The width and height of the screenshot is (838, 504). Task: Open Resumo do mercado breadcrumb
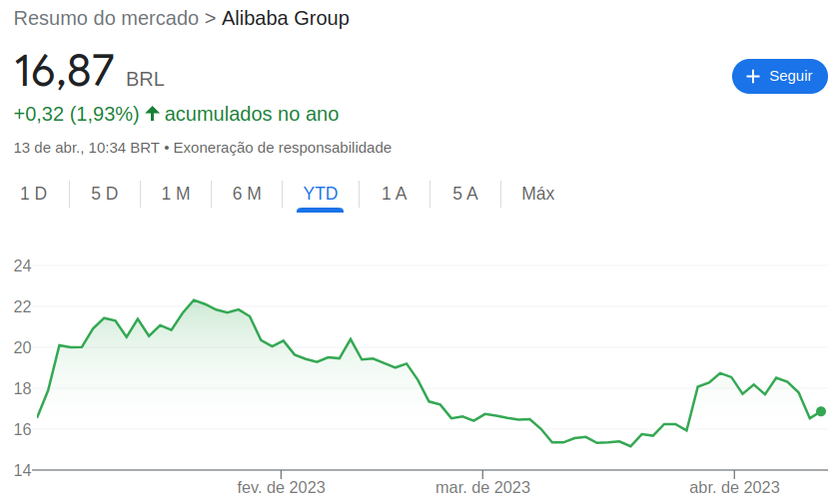click(106, 18)
